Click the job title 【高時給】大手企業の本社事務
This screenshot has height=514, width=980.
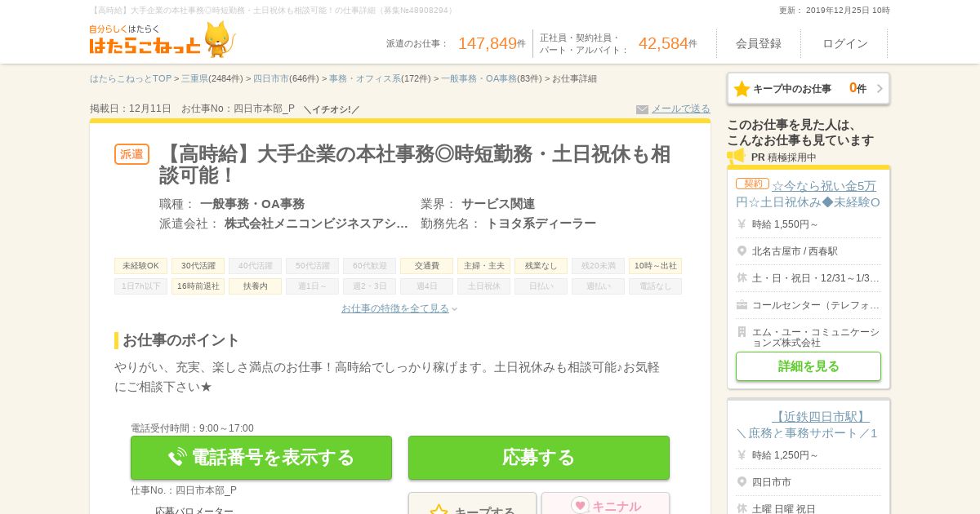(x=415, y=164)
